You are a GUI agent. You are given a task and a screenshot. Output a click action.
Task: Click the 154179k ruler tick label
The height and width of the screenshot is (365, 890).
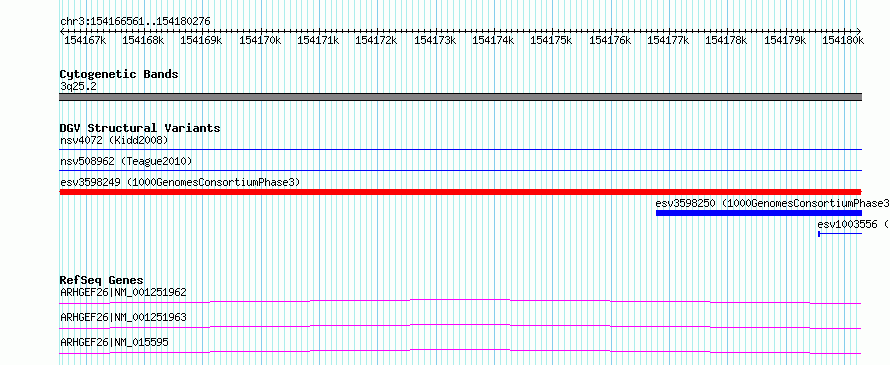784,41
